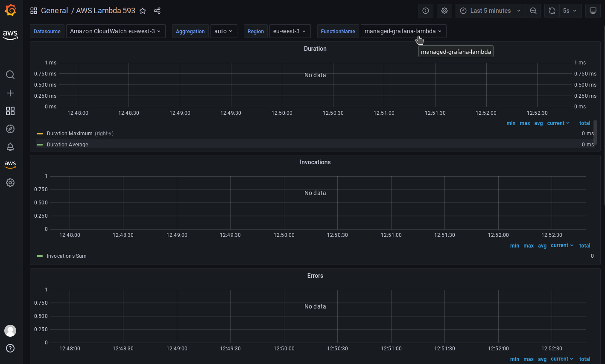Open the FunctionName managed-grafana-lambda dropdown
605x364 pixels.
pyautogui.click(x=403, y=31)
